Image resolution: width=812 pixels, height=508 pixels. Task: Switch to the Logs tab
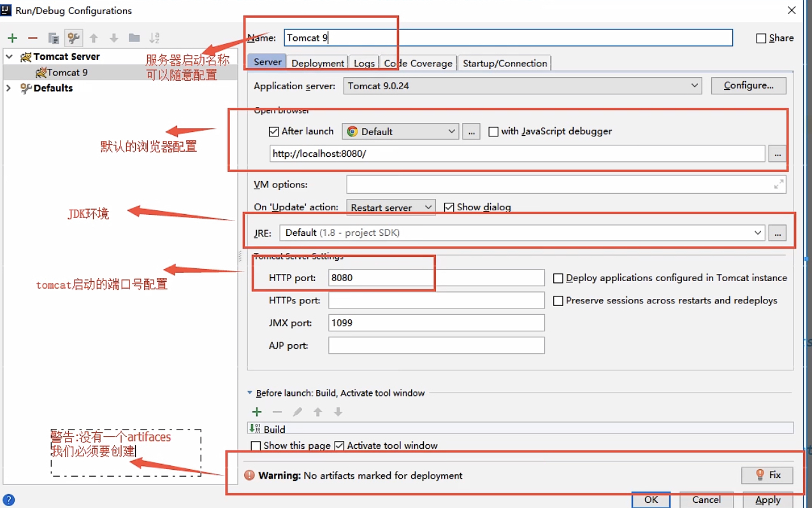coord(364,63)
